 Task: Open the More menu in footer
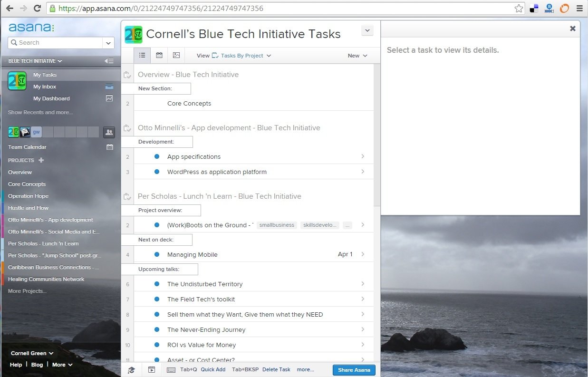coord(62,365)
